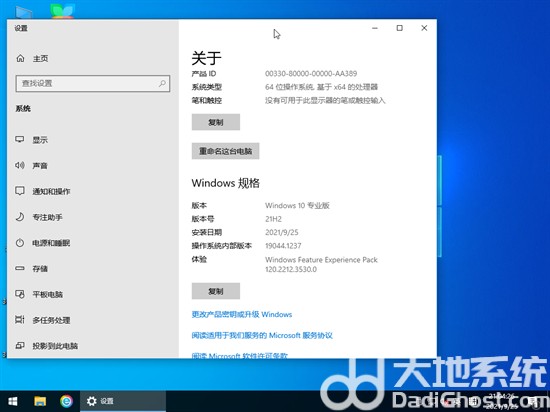
Task: Open 多任务处理 in the sidebar
Action: (x=51, y=320)
